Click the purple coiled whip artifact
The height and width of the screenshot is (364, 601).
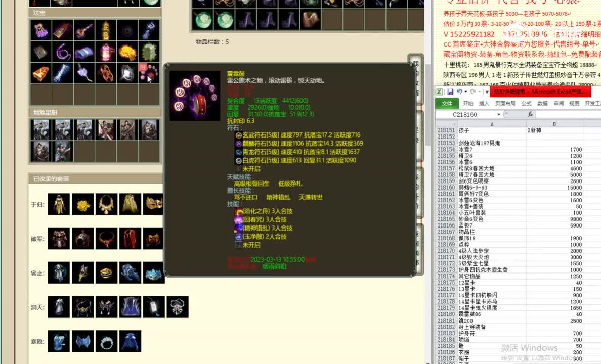pyautogui.click(x=62, y=52)
